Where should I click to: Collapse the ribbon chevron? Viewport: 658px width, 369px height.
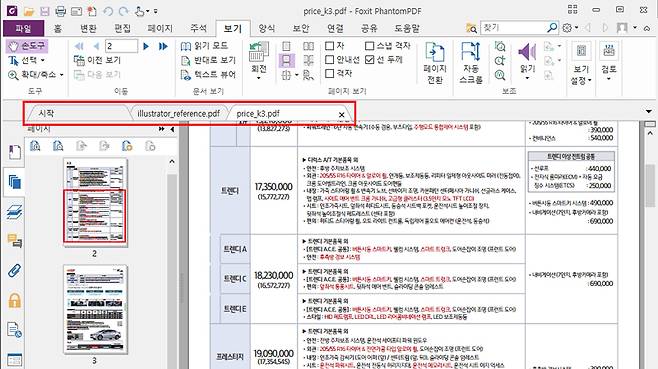pos(647,28)
